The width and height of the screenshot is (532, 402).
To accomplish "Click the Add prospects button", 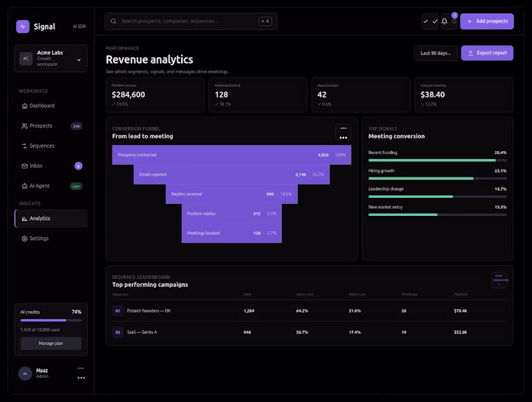I will [x=487, y=21].
